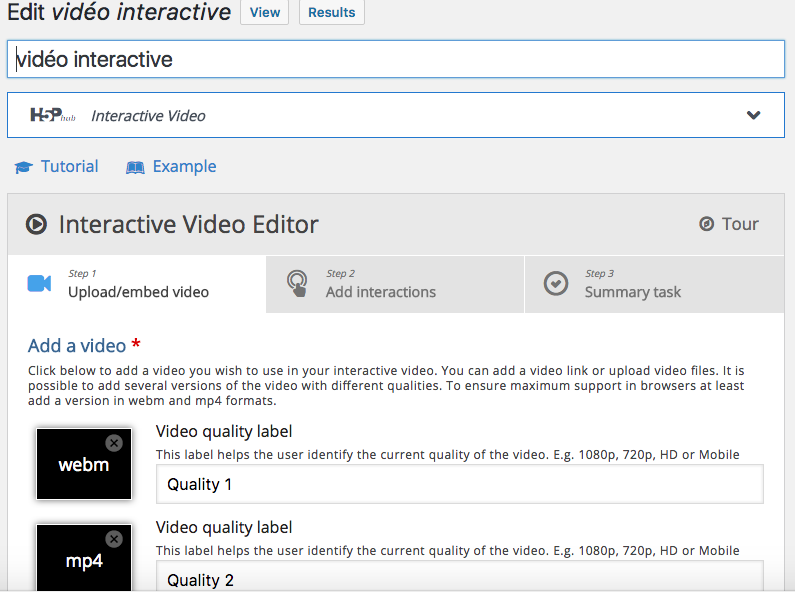Click the Tutorial graduation cap icon
Image resolution: width=795 pixels, height=592 pixels.
pyautogui.click(x=23, y=167)
